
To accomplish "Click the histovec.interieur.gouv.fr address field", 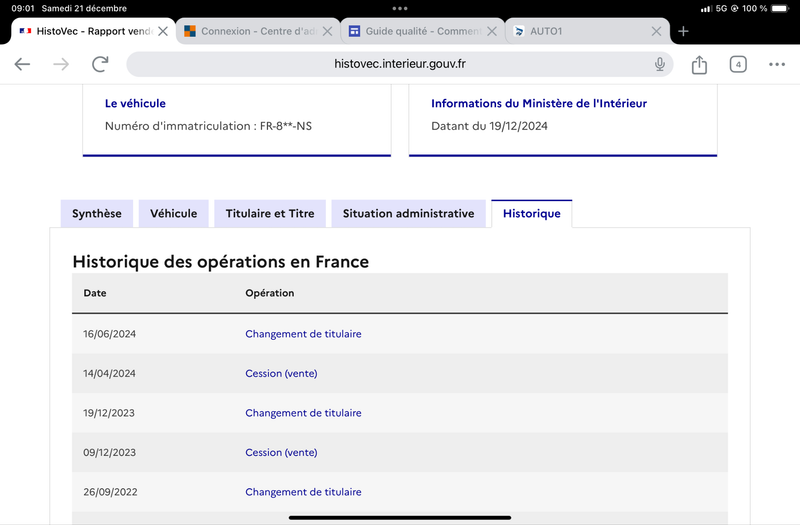I will pos(399,64).
